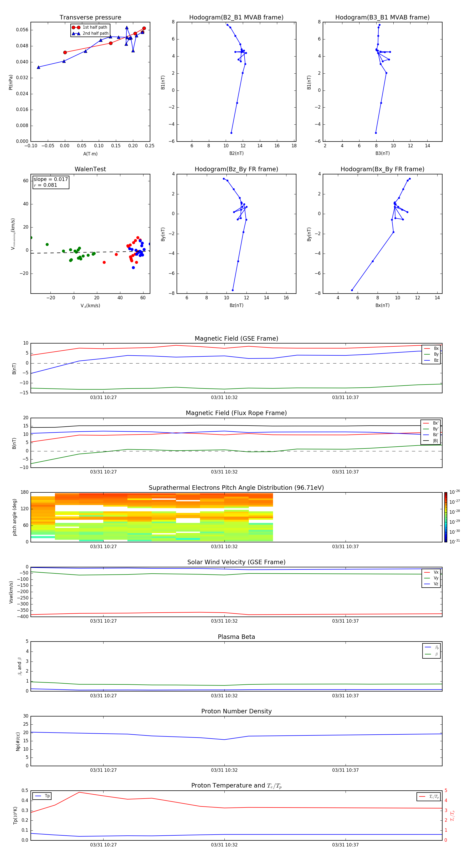
Task: Click the "Bz(nT)" x-axis label
Action: (x=236, y=305)
